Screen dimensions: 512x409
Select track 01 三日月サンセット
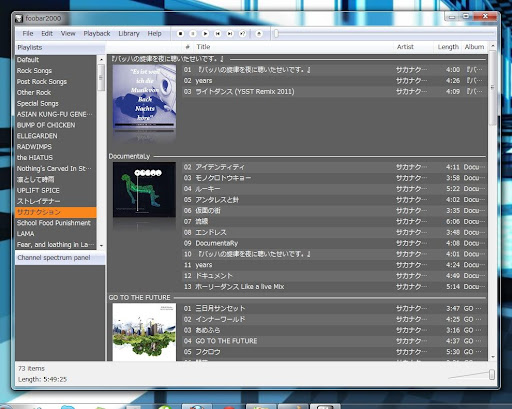click(334, 308)
